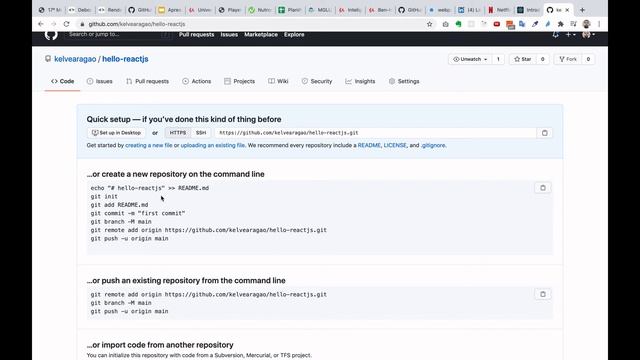Reload the page
Viewport: 640px width, 360px height.
pyautogui.click(x=67, y=24)
